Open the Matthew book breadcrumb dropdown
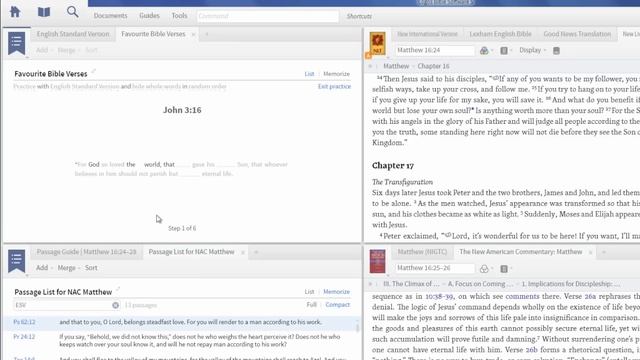Screen dimensions: 640x360 396,66
